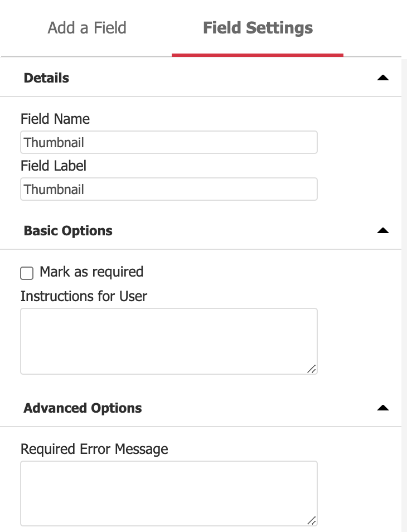Click the Instructions textarea resize grip
The width and height of the screenshot is (407, 532).
[x=312, y=369]
